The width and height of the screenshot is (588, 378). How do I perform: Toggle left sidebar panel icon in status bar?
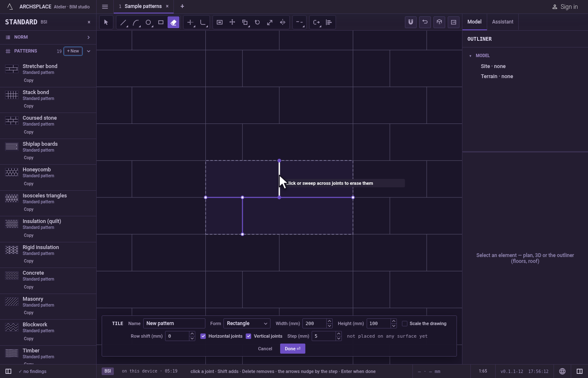tap(8, 371)
